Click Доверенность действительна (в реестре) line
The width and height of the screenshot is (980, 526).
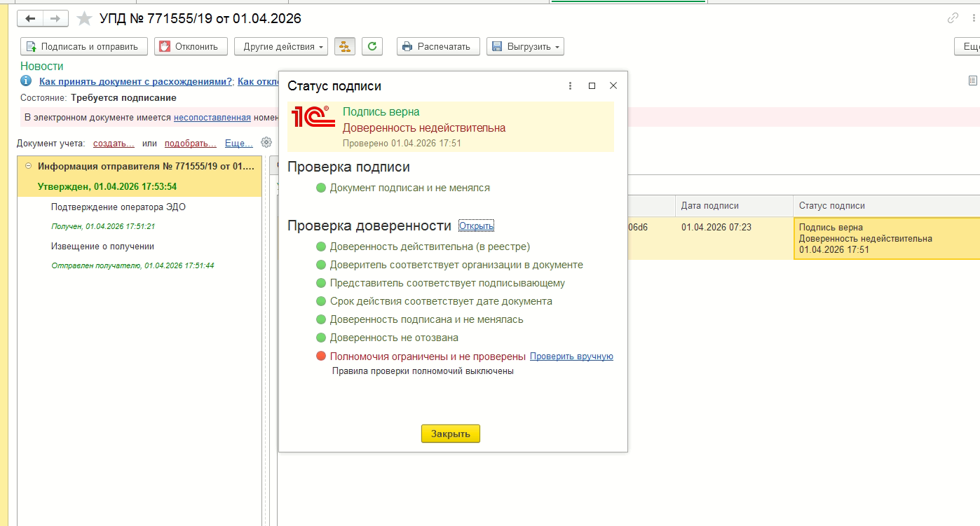pos(430,247)
